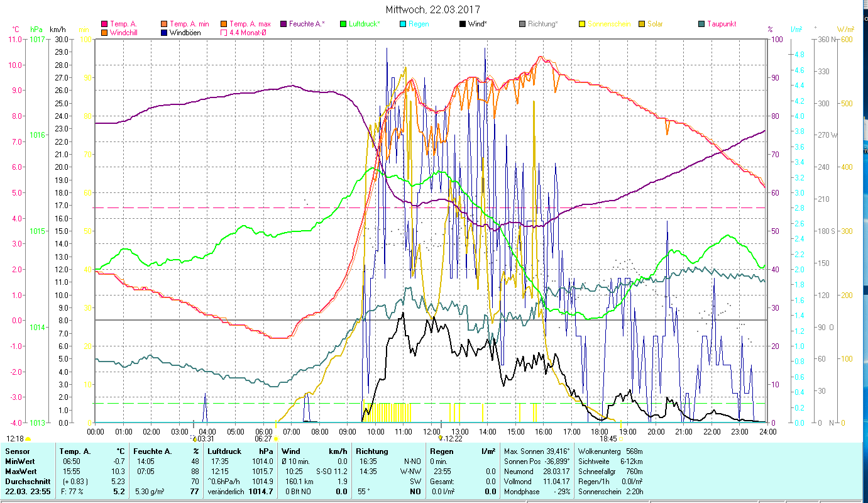Click the '22.03. 23:55' timestamp
868x503 pixels.
click(x=28, y=492)
